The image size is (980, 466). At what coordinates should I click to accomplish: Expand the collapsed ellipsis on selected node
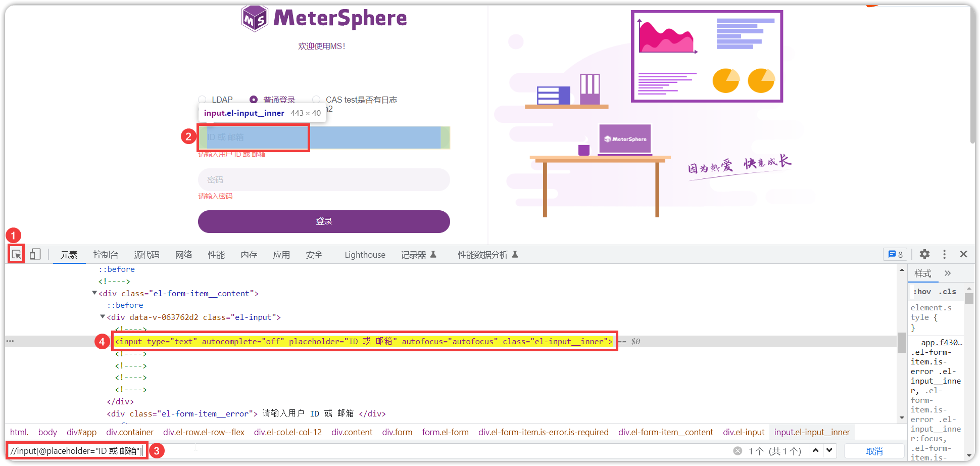(x=10, y=341)
